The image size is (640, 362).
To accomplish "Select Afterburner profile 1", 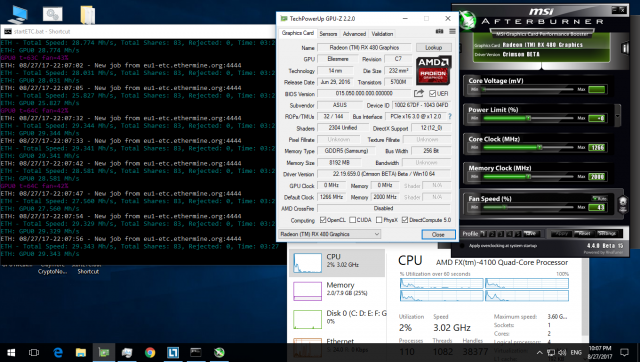I will (x=483, y=234).
